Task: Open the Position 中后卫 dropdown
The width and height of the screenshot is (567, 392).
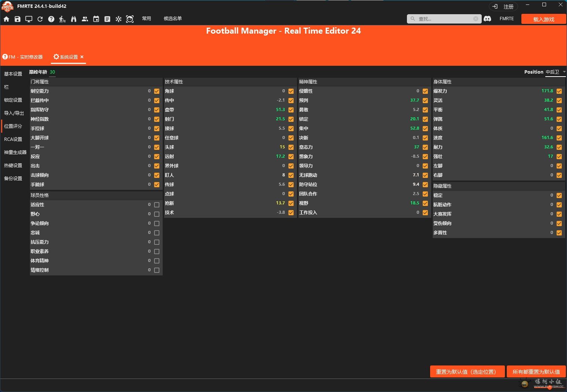Action: coord(555,72)
